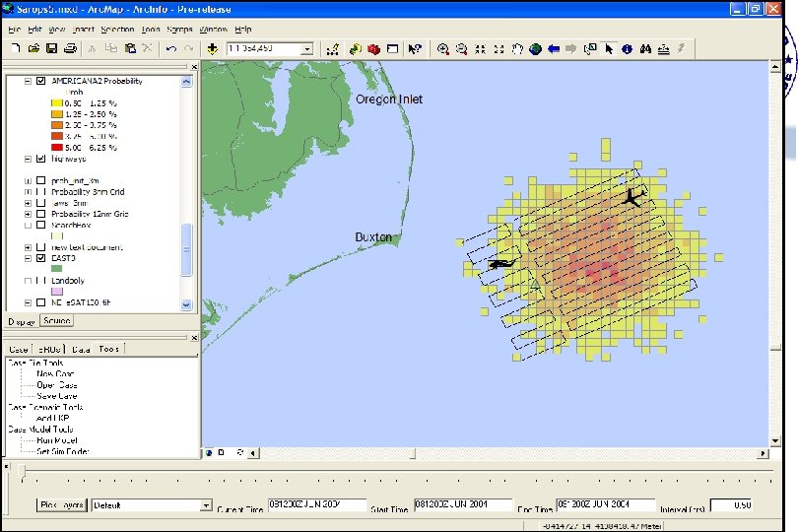Viewport: 798px width, 532px height.
Task: Go back to previous extent arrow
Action: 554,48
